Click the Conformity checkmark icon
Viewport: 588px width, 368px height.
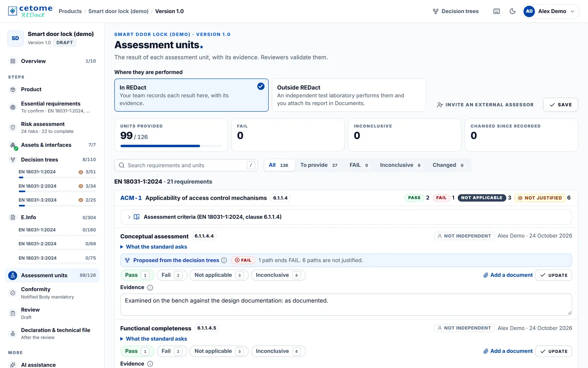(x=13, y=293)
